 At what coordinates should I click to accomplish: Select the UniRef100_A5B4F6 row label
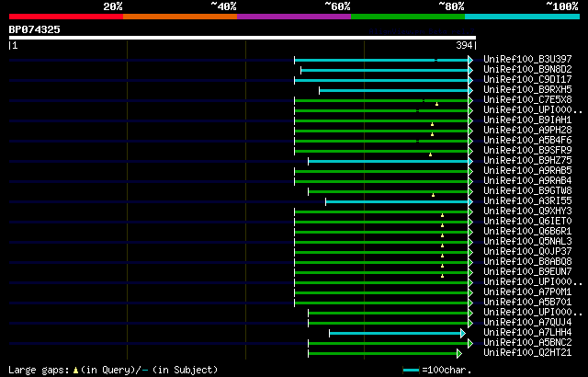[527, 141]
